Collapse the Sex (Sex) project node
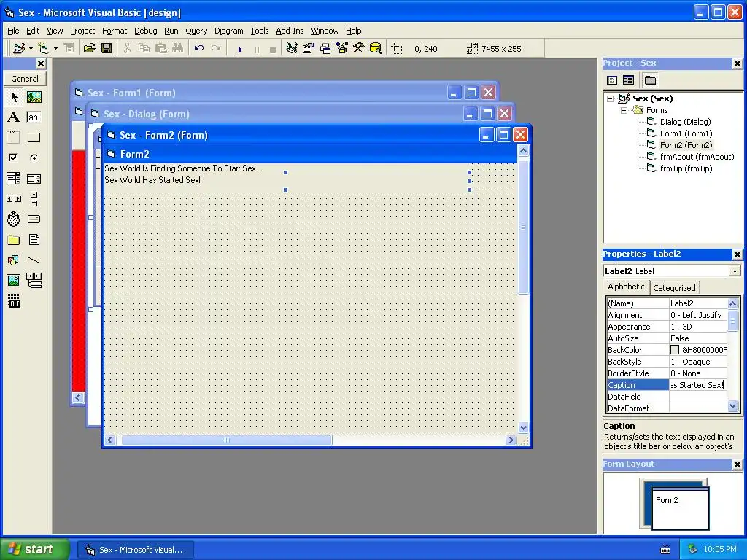 pyautogui.click(x=611, y=98)
